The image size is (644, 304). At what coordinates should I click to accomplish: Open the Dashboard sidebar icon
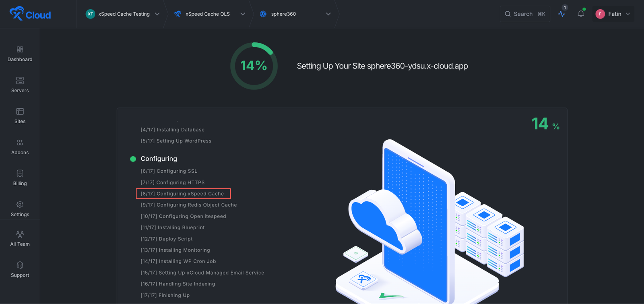(x=20, y=49)
